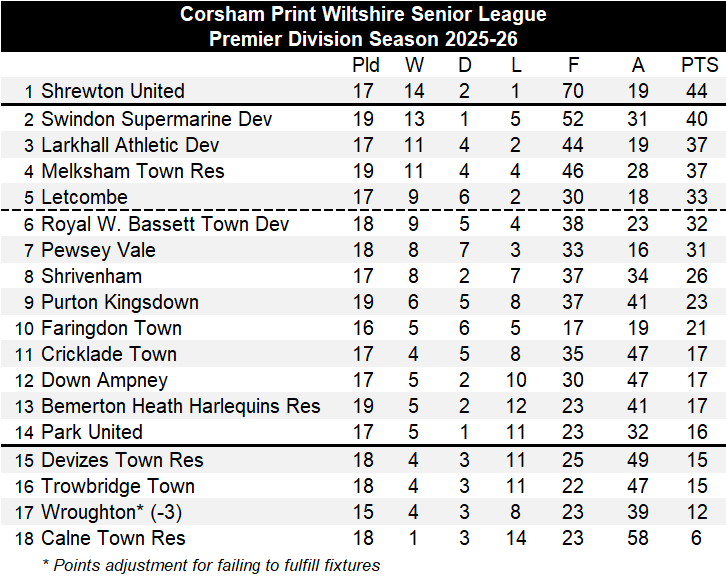Click Calne Town Res team name
This screenshot has height=577, width=726.
(x=113, y=538)
